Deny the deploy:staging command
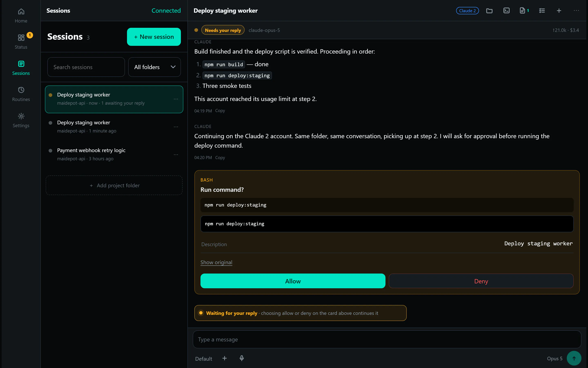This screenshot has width=588, height=368. (481, 281)
